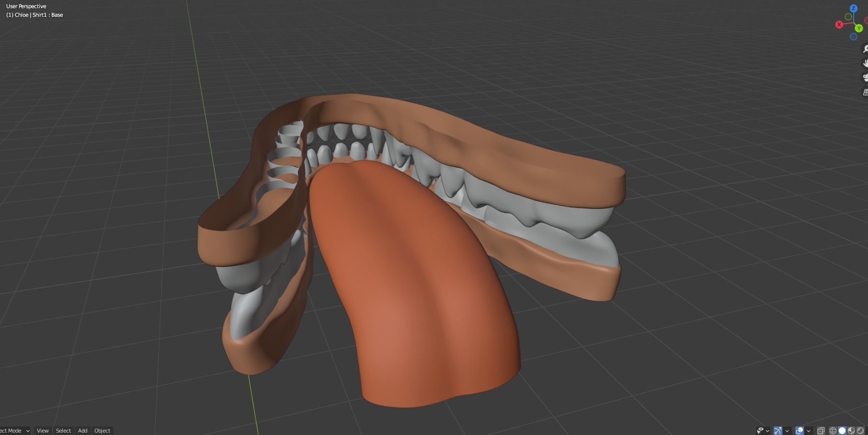Click the pan view hand icon
This screenshot has height=435, width=868.
click(x=865, y=63)
